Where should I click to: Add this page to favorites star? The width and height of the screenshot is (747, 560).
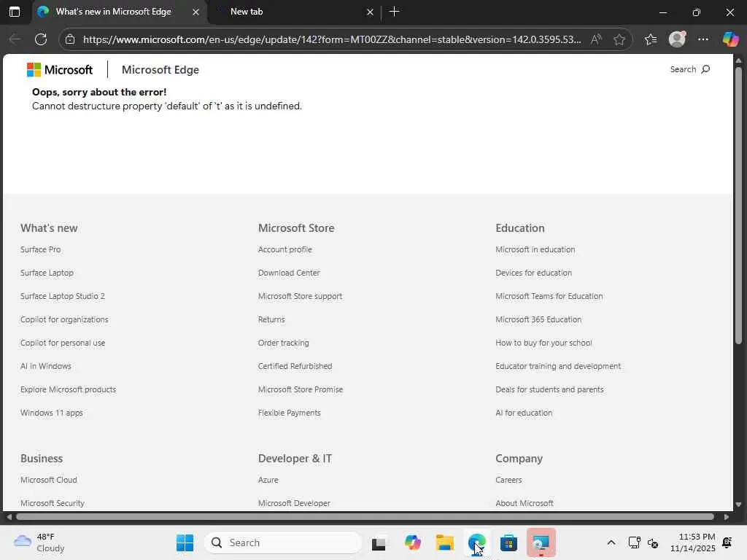[619, 39]
